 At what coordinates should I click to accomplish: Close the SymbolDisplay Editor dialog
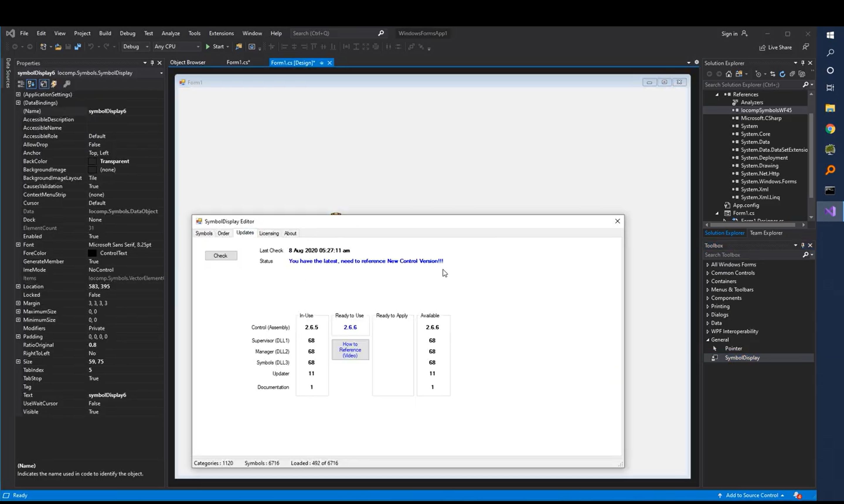tap(617, 222)
